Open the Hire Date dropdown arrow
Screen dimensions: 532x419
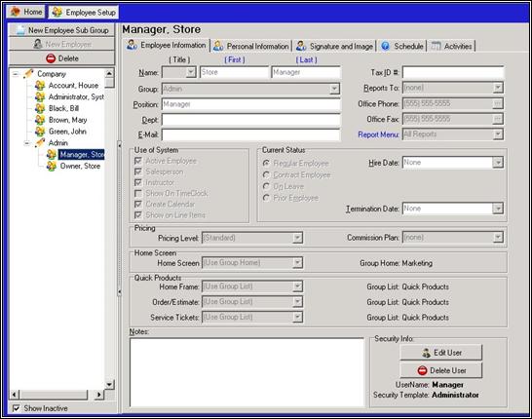498,162
